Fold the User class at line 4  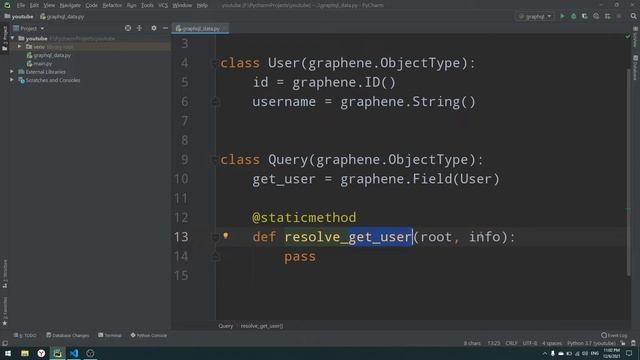[215, 63]
